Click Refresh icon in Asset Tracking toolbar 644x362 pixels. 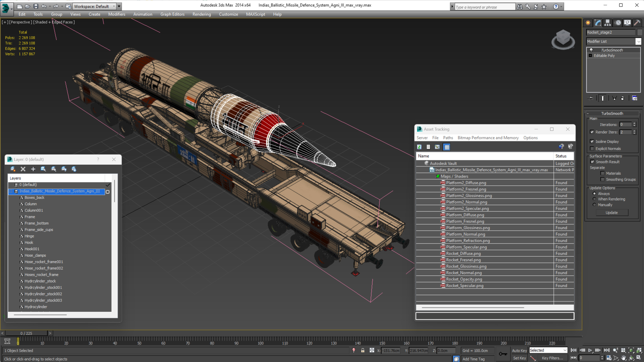[419, 147]
